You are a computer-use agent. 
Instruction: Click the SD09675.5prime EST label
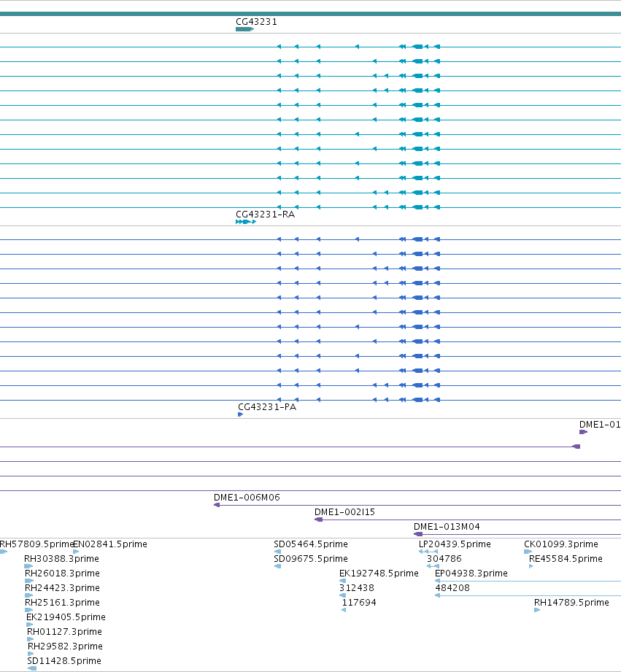(x=311, y=559)
